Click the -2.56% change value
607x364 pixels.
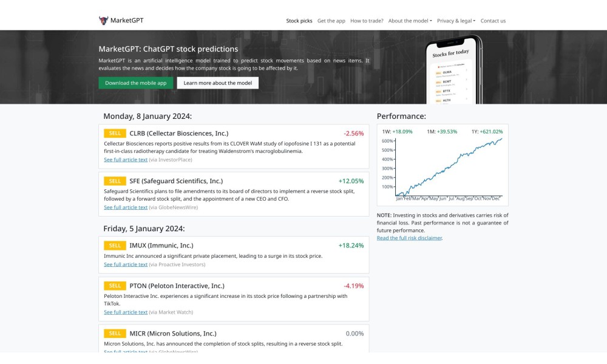353,133
